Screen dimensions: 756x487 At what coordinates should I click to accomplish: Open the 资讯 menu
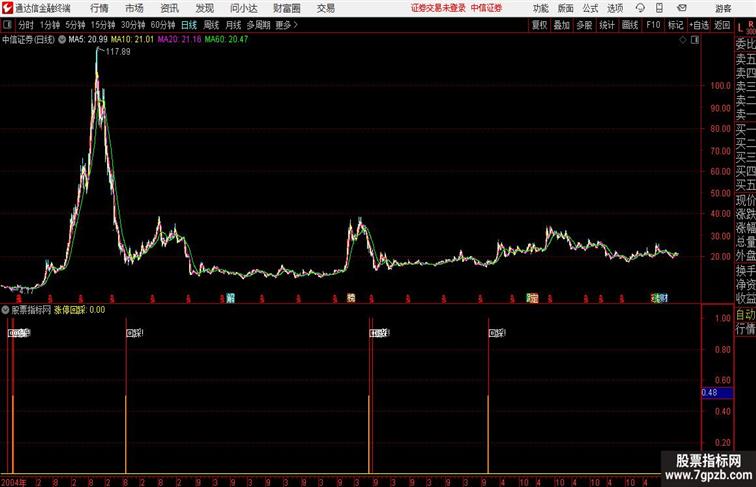[169, 8]
